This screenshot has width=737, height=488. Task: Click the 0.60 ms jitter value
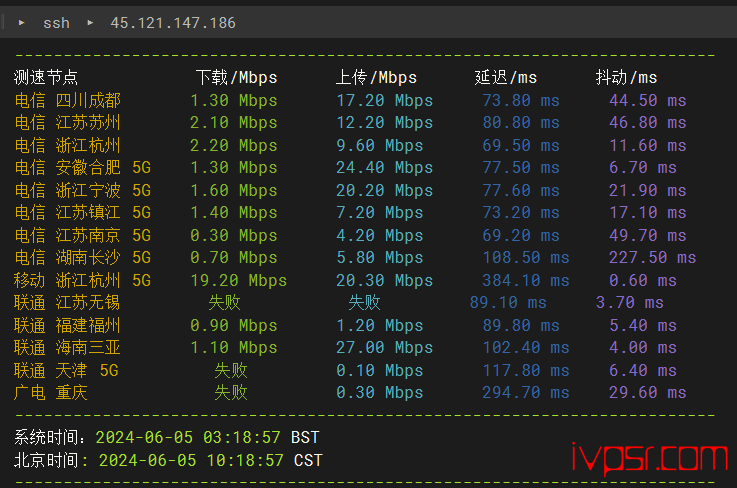click(643, 281)
